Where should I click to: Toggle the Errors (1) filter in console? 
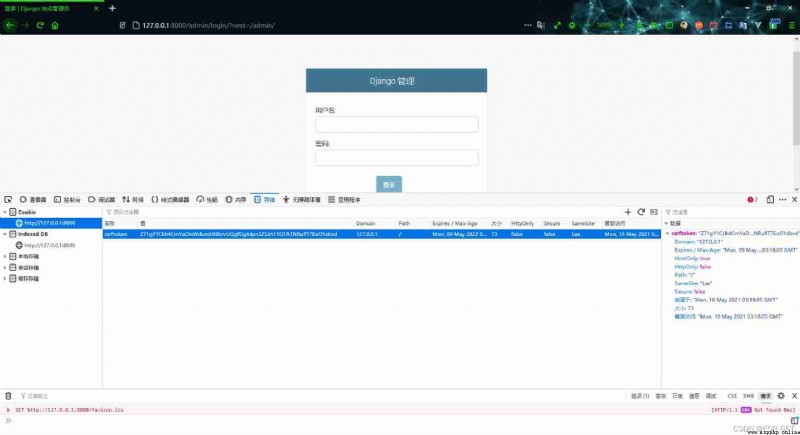pyautogui.click(x=640, y=396)
